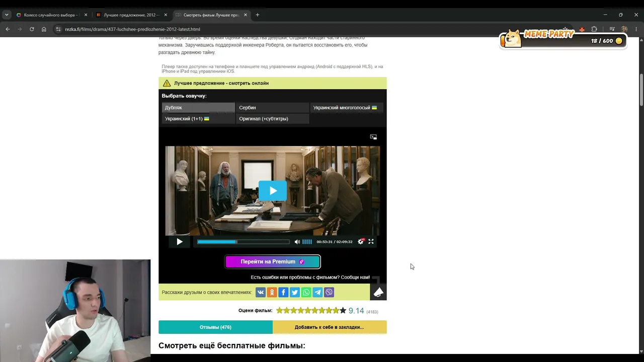Screen dimensions: 644x362
Task: Close the Лучшее предложение, 2012 tab
Action: 166,15
